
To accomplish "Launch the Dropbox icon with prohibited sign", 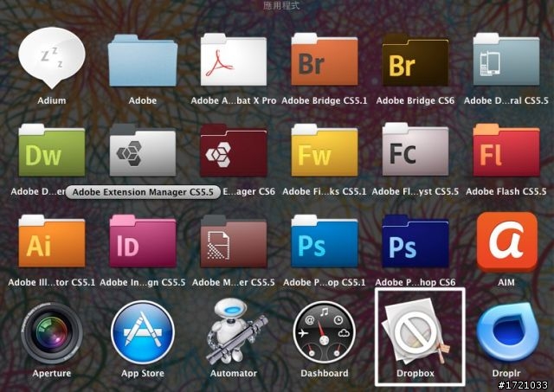I will coord(415,331).
